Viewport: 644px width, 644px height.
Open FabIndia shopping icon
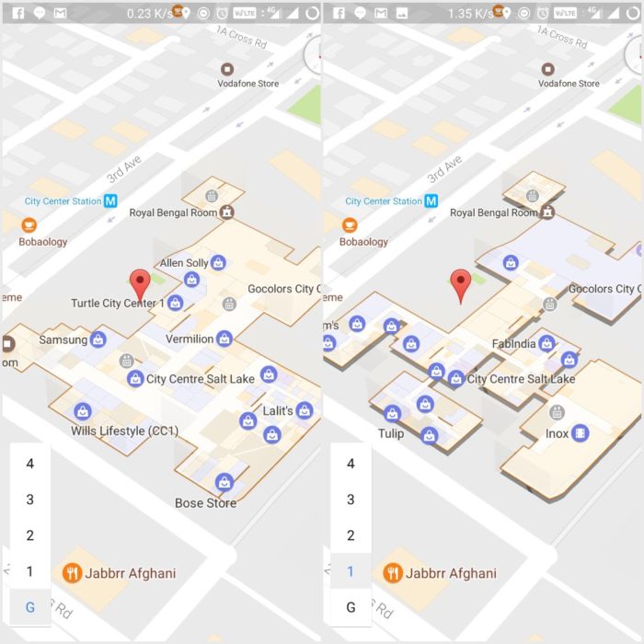pos(546,343)
